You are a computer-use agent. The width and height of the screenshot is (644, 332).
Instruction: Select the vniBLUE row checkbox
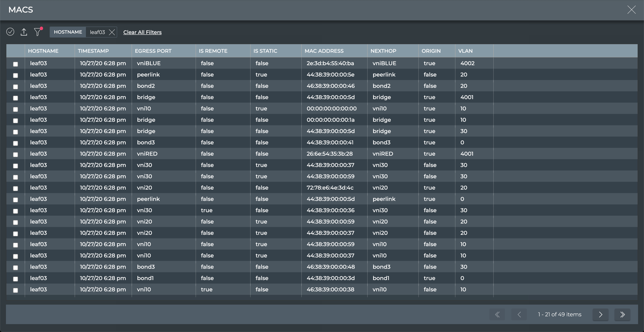(x=16, y=64)
